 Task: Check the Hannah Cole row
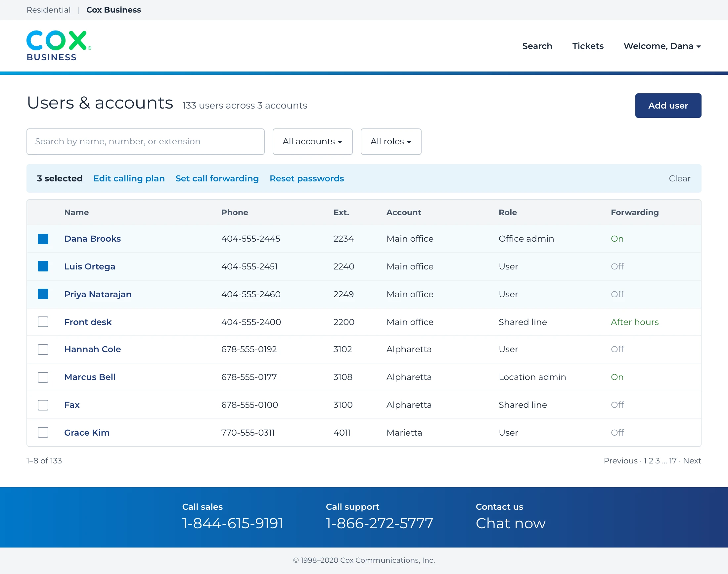[x=43, y=350]
